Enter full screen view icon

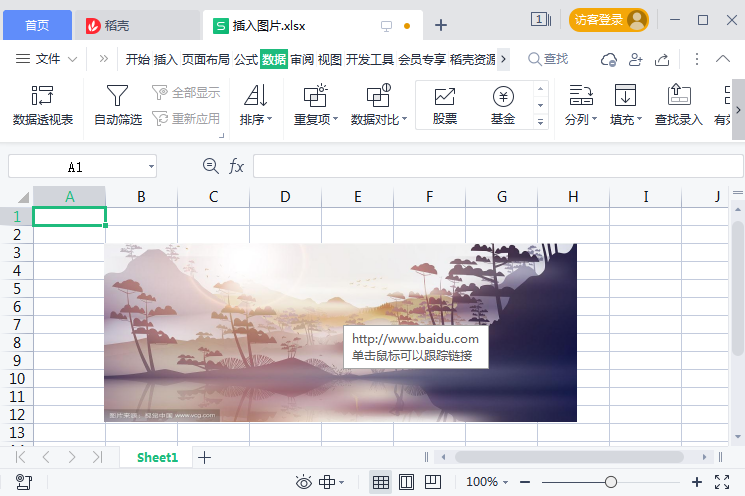pyautogui.click(x=722, y=482)
